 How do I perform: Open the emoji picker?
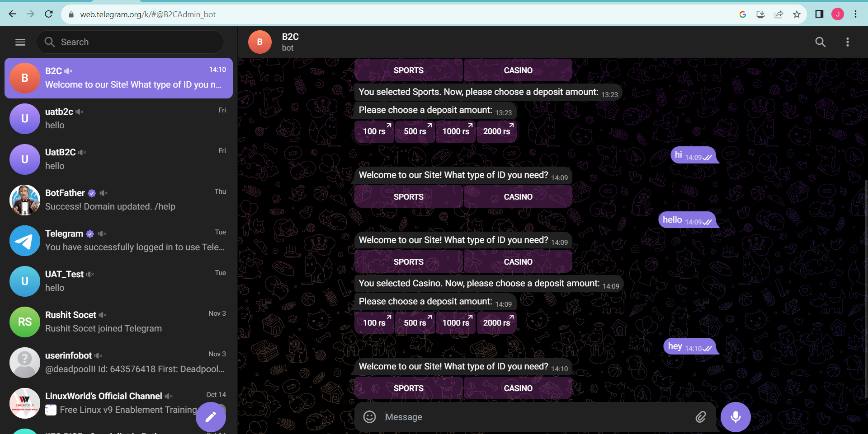(369, 417)
